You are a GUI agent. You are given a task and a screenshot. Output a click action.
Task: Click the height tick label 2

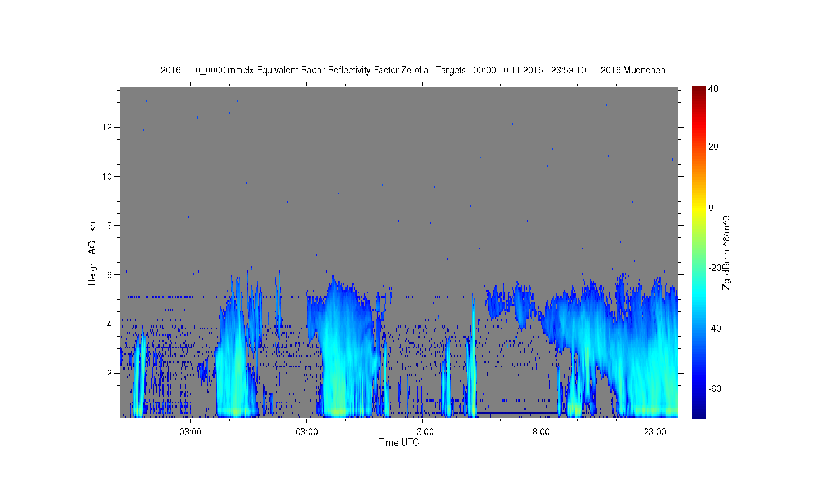(110, 373)
